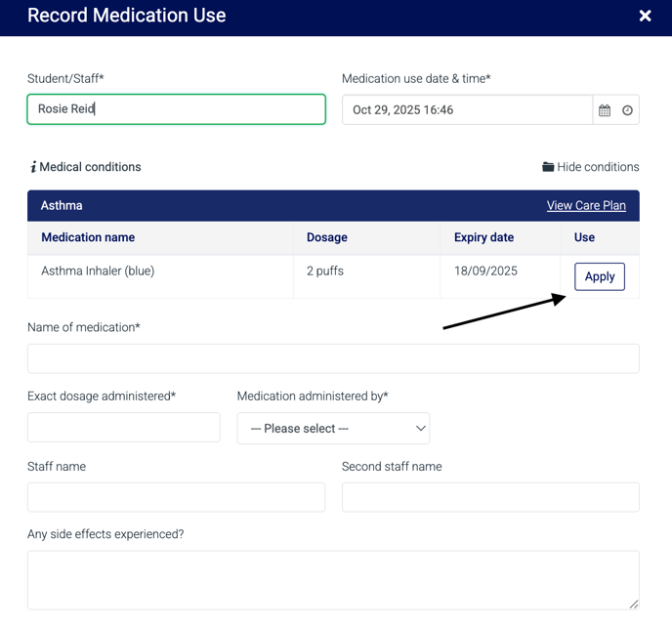672x626 pixels.
Task: Select the Second staff name input
Action: point(490,497)
